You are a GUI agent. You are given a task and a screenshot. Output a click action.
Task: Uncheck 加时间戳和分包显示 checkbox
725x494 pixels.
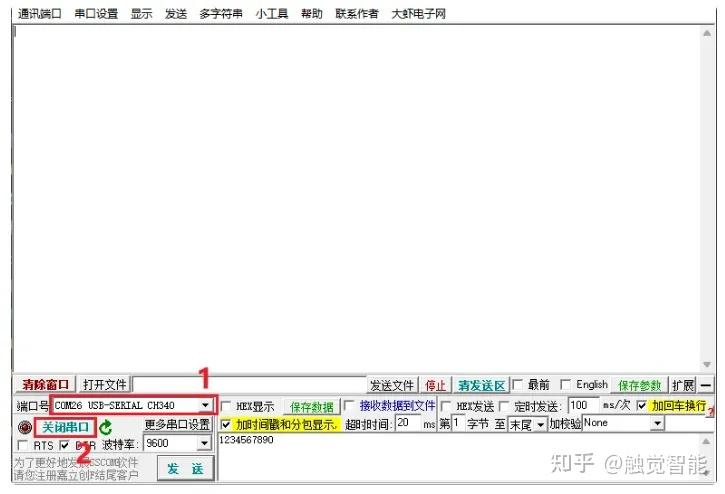point(226,424)
